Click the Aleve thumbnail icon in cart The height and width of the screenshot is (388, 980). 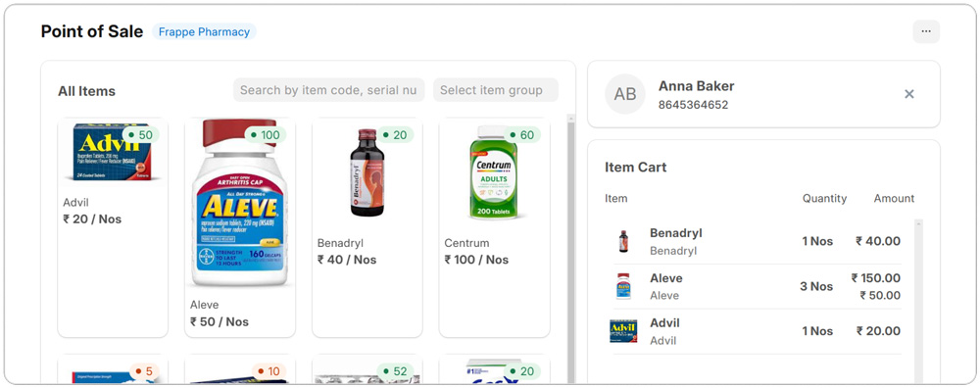[x=623, y=286]
